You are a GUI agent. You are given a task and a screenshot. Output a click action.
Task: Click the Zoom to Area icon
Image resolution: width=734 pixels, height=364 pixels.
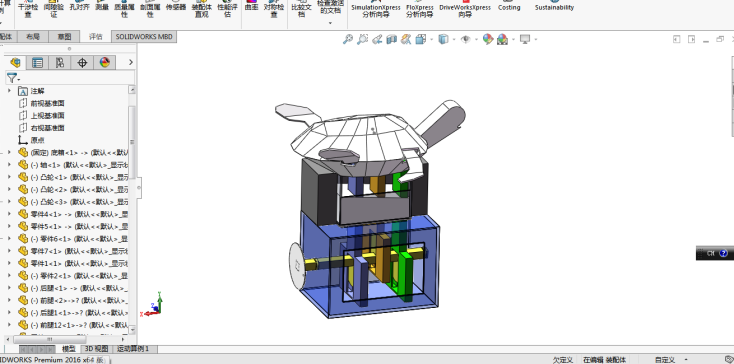point(362,39)
